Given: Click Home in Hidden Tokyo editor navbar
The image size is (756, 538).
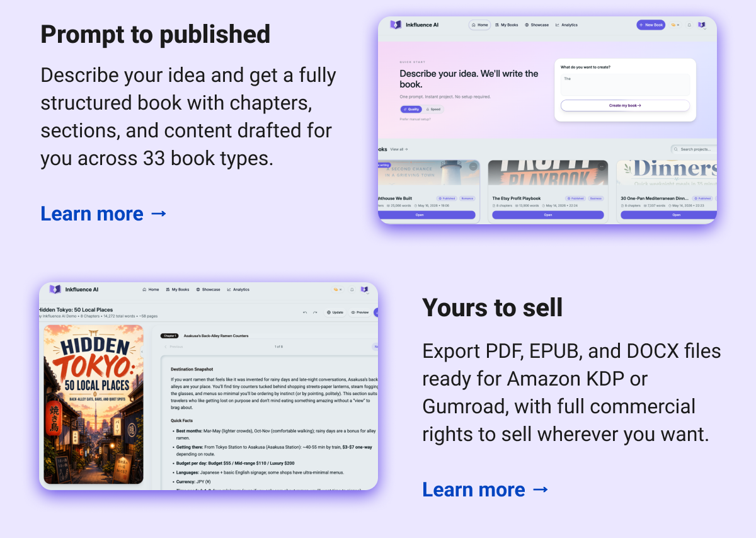Looking at the screenshot, I should click(151, 290).
